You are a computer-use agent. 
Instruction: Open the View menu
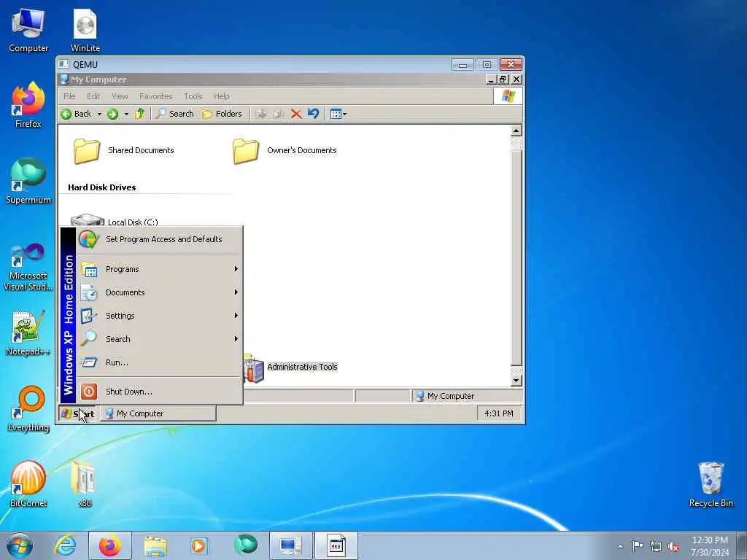(x=120, y=96)
